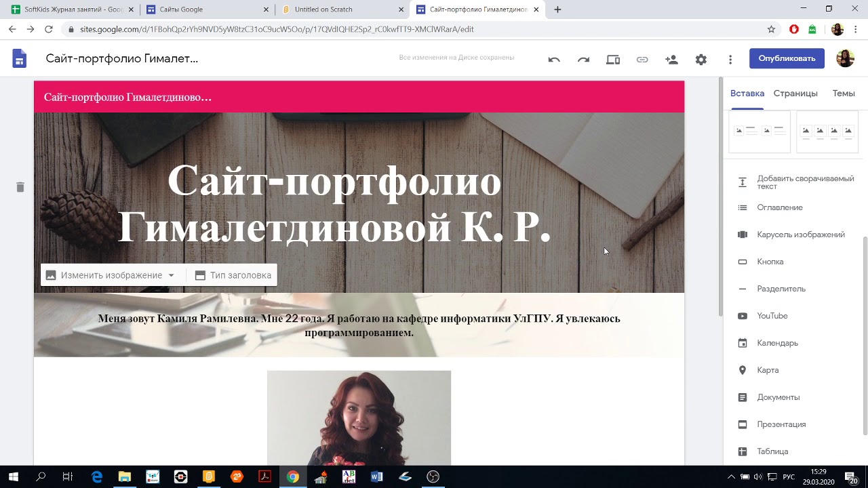Click the Сайт-портфолио heading text

334,203
